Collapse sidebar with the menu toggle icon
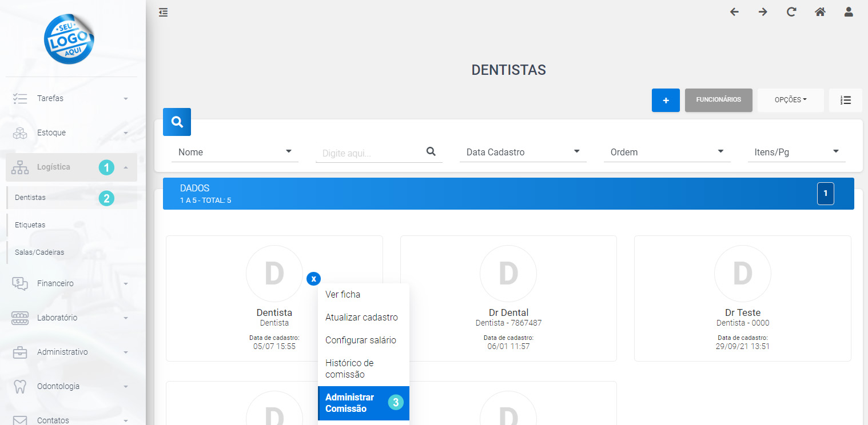 tap(164, 12)
